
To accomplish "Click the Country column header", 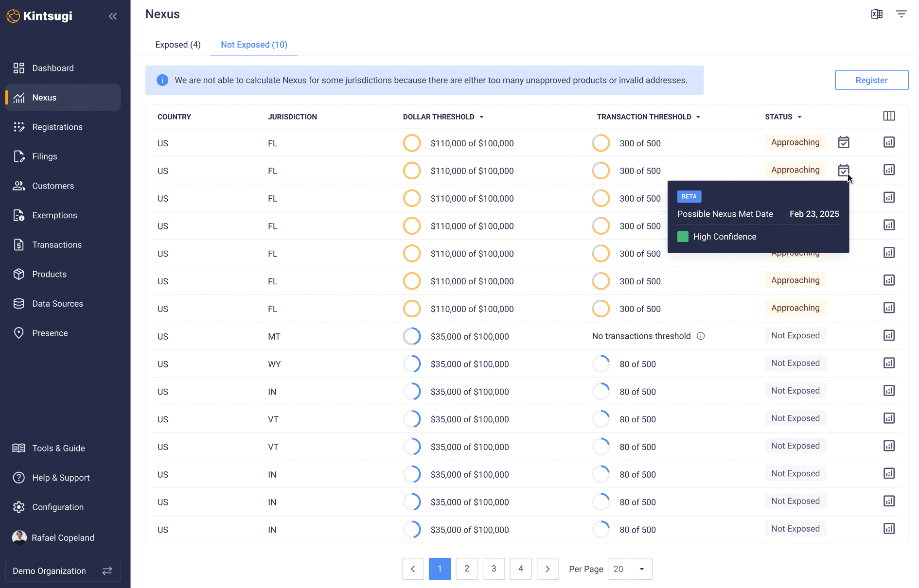I will (174, 117).
